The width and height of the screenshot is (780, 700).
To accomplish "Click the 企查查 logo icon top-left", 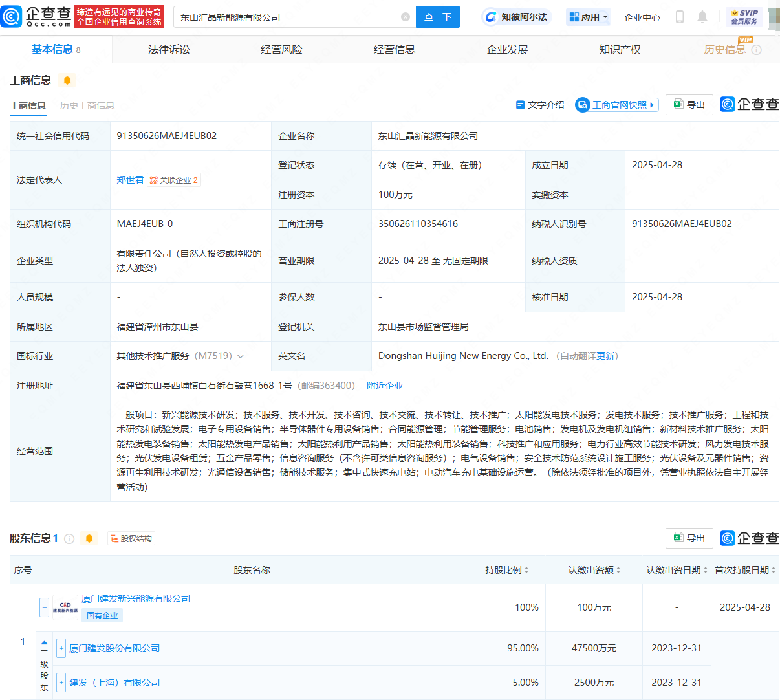I will [12, 17].
